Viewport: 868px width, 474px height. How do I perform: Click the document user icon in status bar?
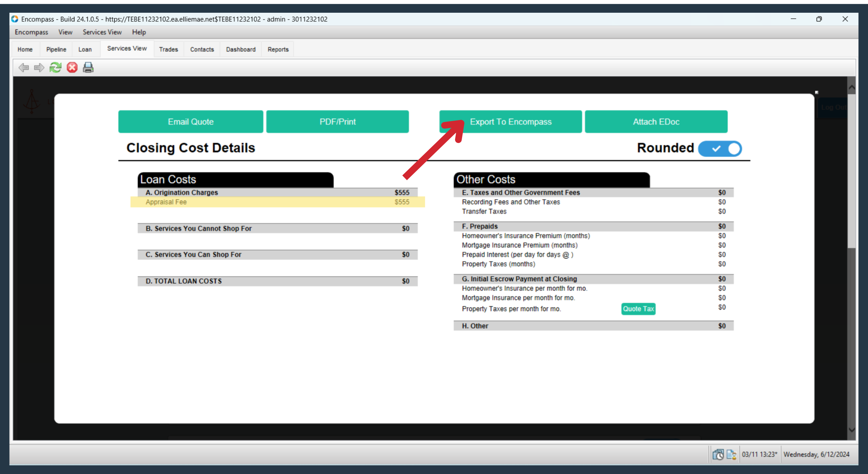(x=731, y=454)
